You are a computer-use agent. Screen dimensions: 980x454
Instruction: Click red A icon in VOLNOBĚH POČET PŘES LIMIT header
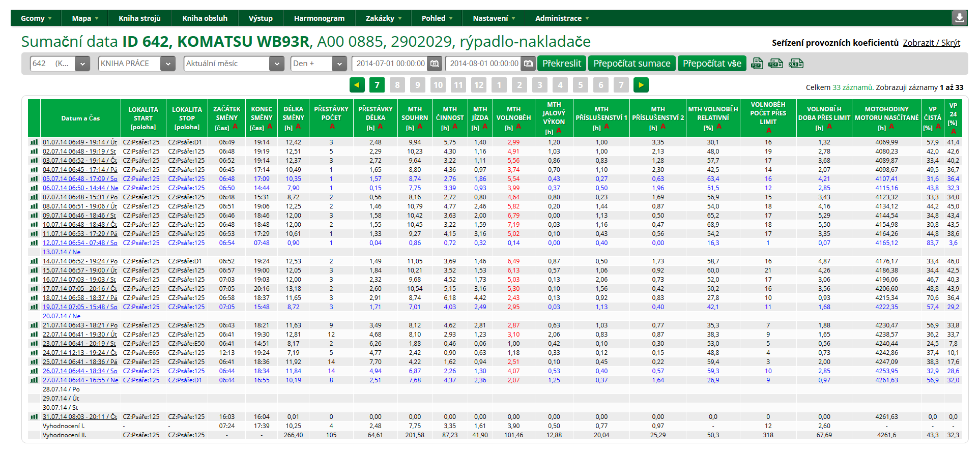768,131
